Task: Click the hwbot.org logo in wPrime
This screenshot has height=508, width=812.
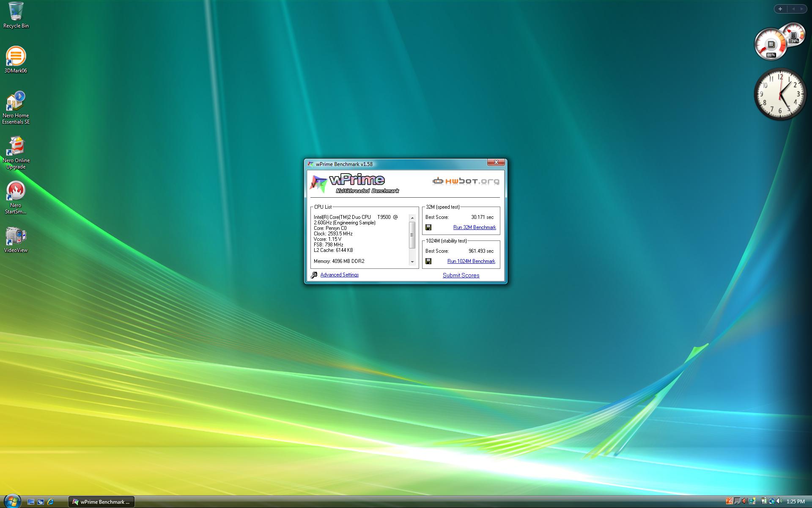Action: point(466,181)
